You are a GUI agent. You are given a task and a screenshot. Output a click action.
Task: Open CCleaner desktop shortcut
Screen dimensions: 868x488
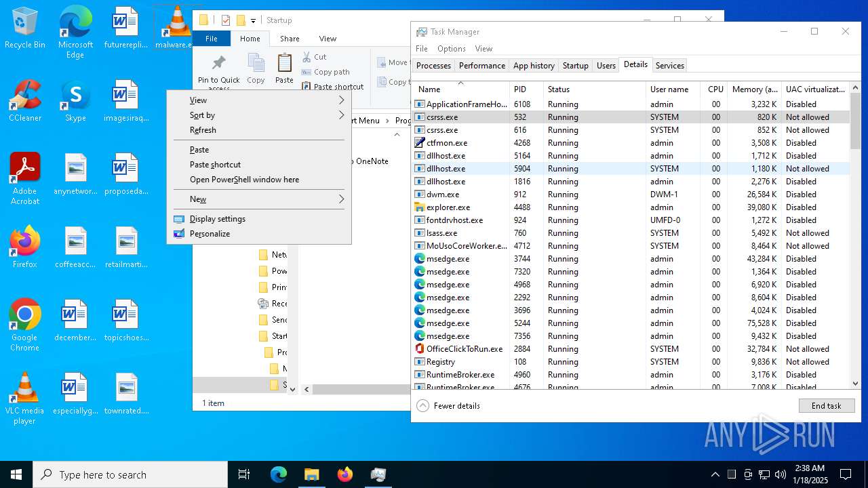[x=25, y=100]
